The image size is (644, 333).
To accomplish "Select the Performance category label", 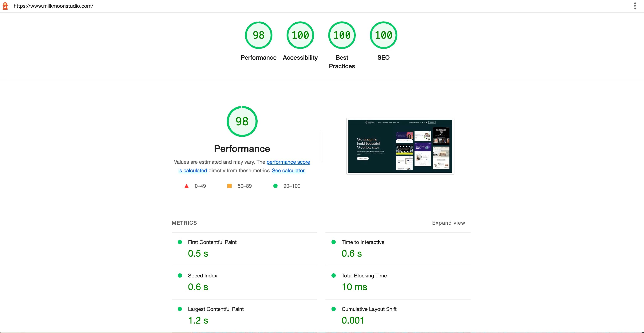I will click(x=258, y=58).
